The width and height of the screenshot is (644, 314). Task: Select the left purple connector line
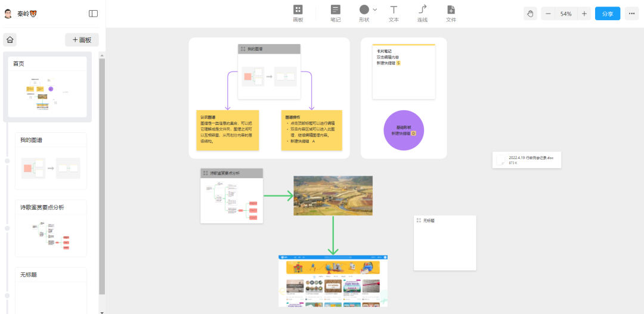[x=227, y=91]
